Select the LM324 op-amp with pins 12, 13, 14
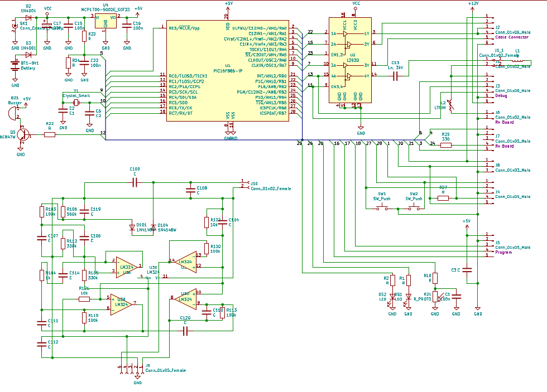547x392 pixels. (x=185, y=262)
